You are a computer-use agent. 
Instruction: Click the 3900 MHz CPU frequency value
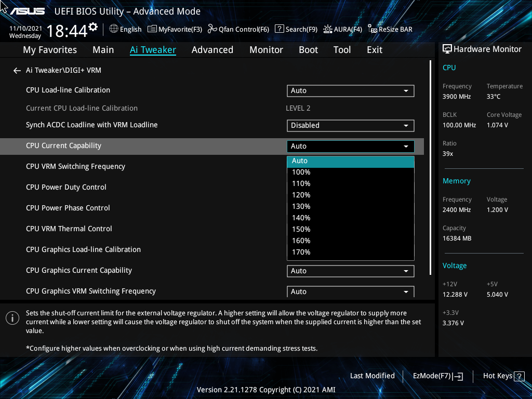(x=456, y=97)
